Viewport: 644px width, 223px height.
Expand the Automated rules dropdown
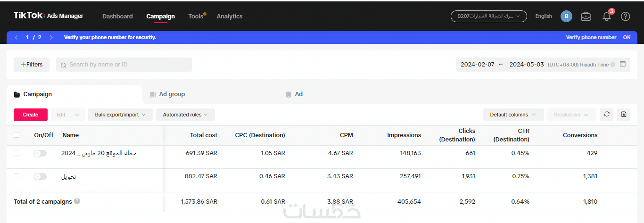point(185,115)
